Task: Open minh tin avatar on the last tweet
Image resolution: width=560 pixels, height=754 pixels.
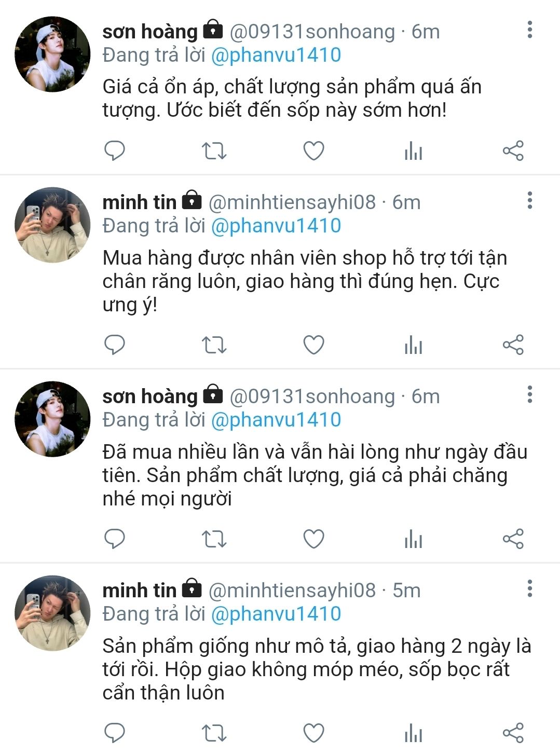Action: [x=52, y=613]
